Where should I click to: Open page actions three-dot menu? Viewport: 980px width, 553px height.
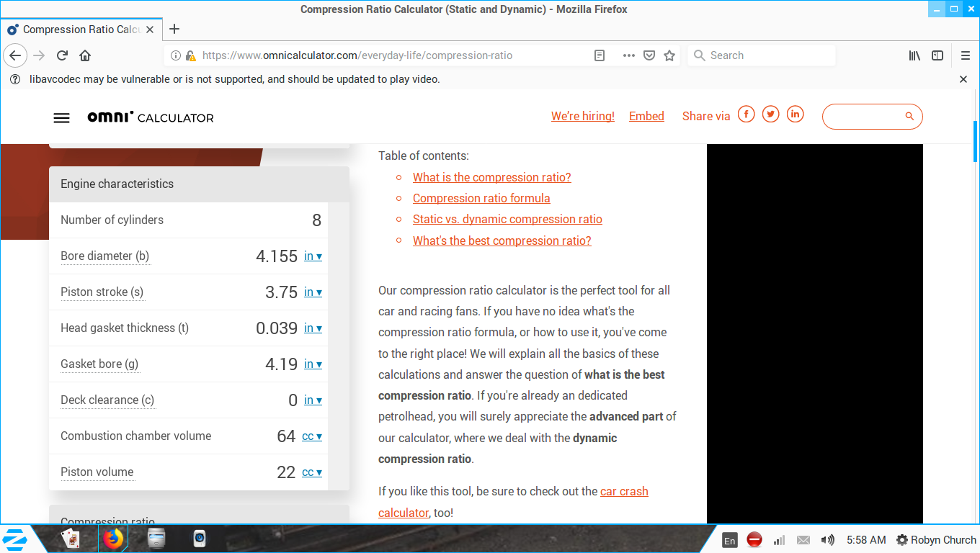click(x=629, y=55)
